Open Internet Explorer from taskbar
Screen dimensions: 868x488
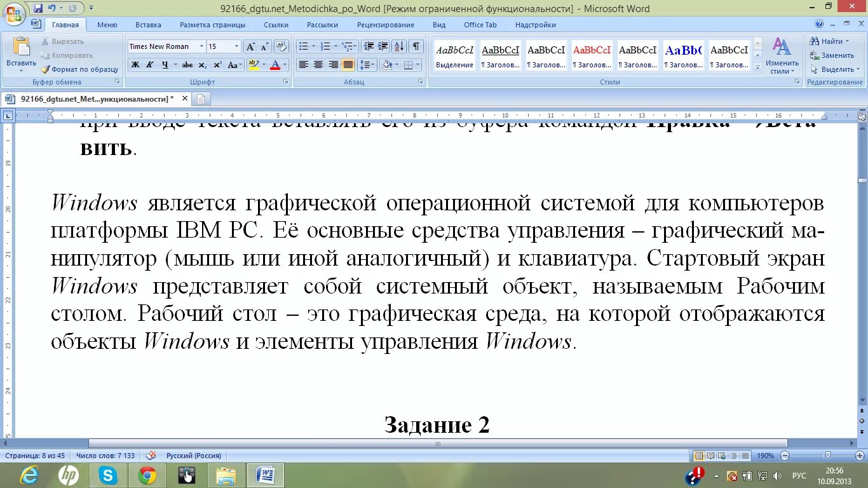click(x=29, y=475)
